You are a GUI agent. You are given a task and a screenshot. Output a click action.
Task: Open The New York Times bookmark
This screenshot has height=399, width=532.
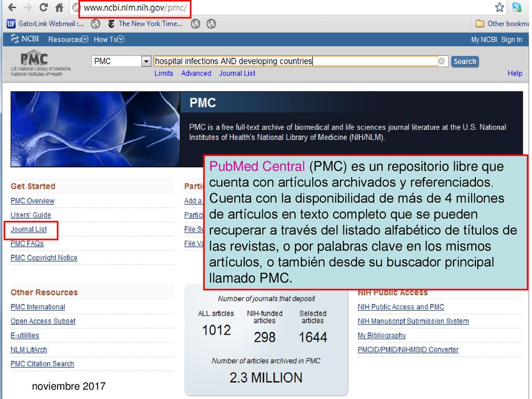(x=145, y=24)
